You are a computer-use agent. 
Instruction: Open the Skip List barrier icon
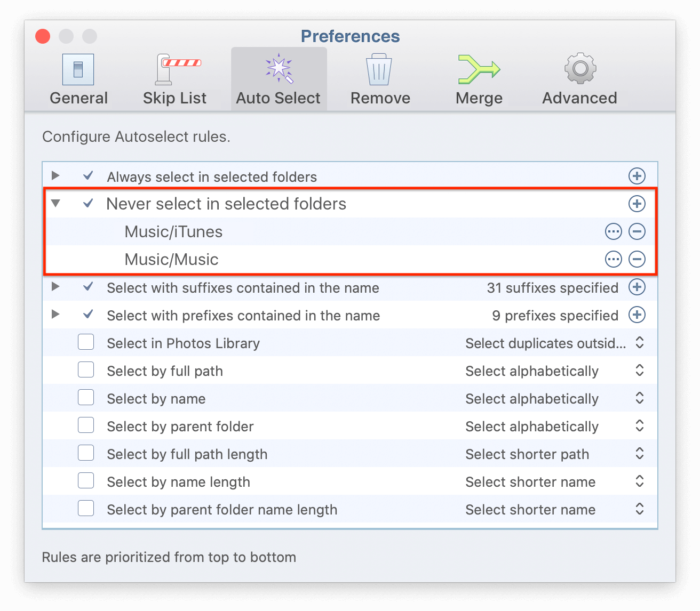[178, 69]
